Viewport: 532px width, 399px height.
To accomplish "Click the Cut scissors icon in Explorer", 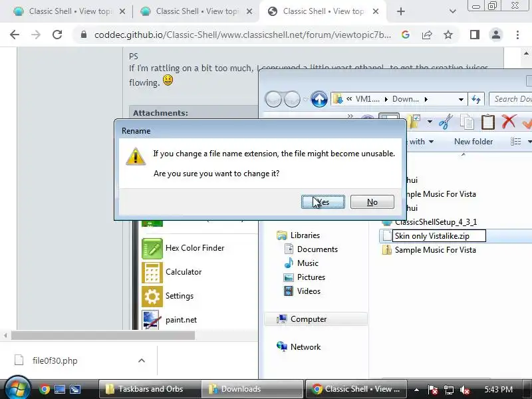I will coord(446,122).
